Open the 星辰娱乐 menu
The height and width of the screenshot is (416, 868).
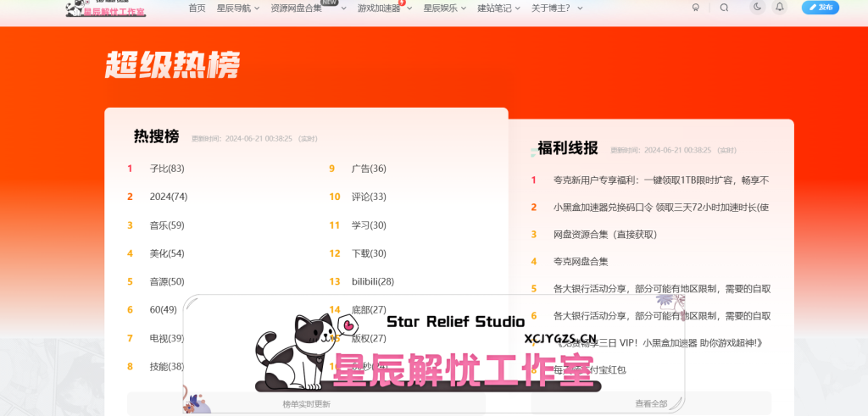[x=444, y=8]
